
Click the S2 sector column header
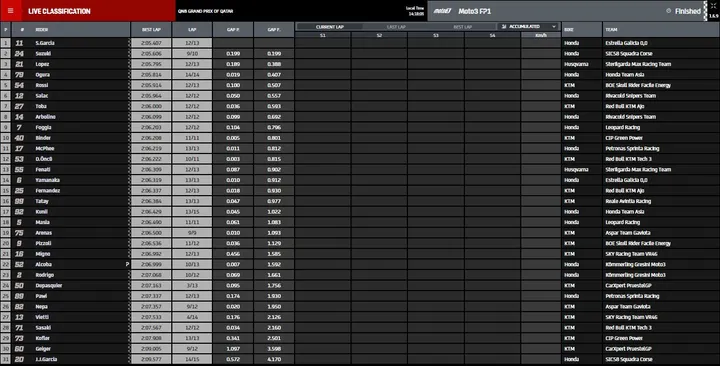pos(379,35)
